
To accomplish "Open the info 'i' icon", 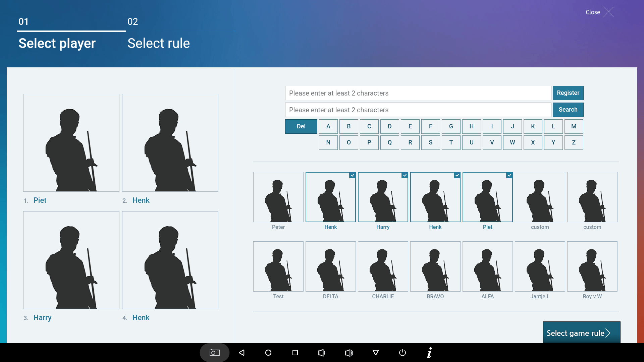I will pyautogui.click(x=429, y=353).
